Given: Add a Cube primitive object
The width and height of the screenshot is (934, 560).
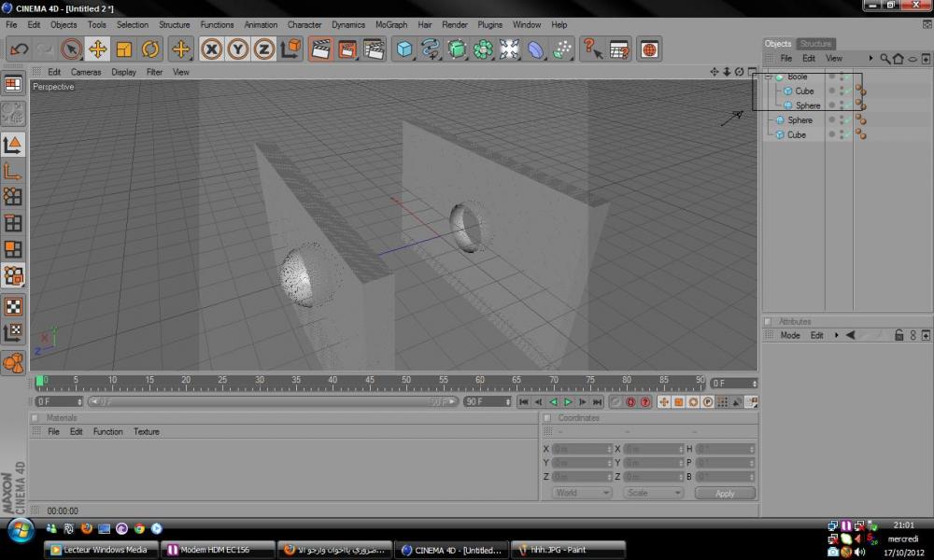Looking at the screenshot, I should coord(404,49).
